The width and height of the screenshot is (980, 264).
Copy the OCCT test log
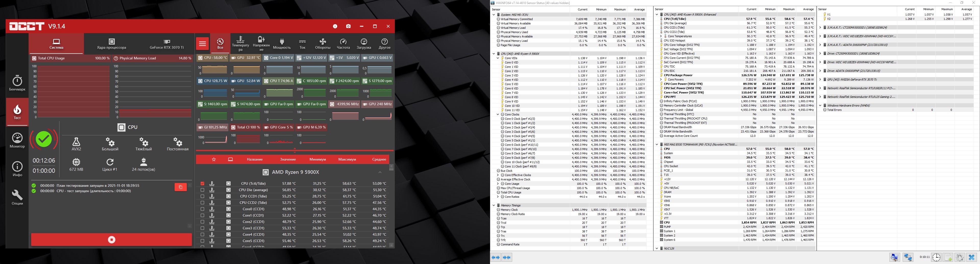click(180, 187)
